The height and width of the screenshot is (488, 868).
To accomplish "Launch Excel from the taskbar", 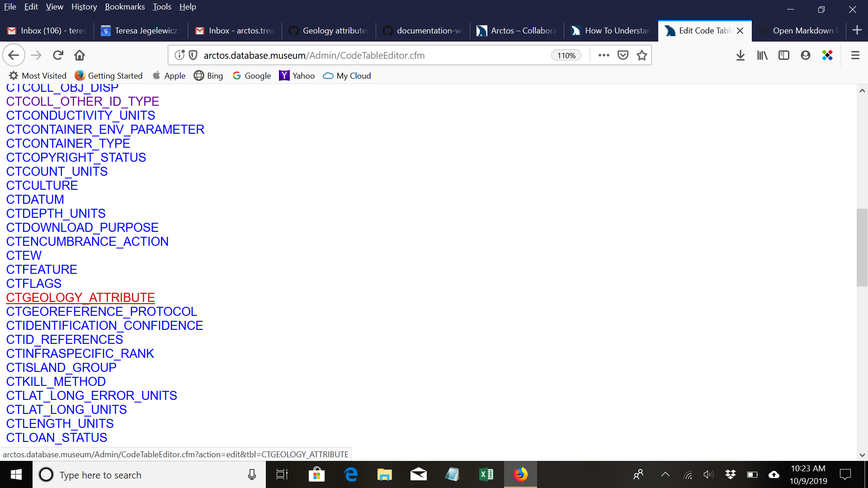I will [x=486, y=474].
